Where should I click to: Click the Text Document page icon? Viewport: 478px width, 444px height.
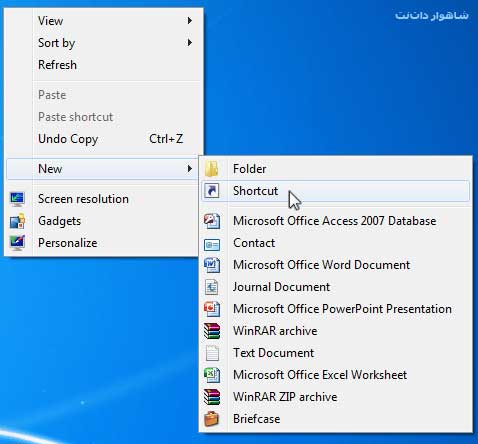212,353
